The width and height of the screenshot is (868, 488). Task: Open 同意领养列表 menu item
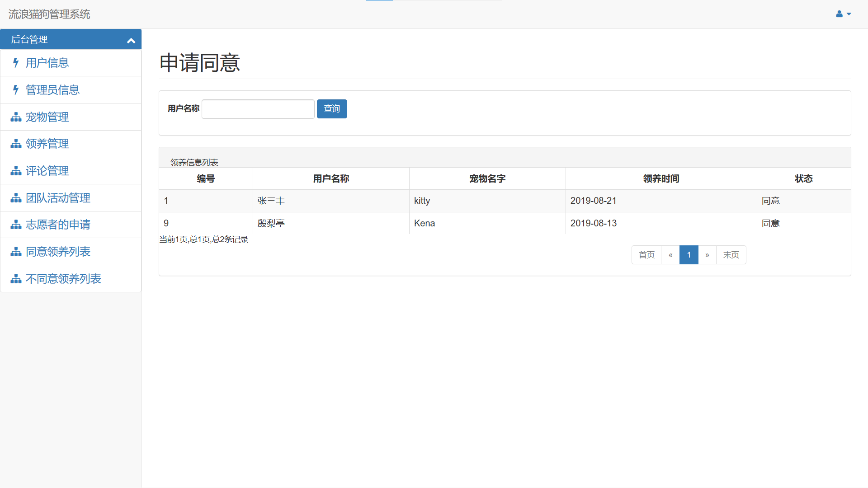click(x=58, y=252)
